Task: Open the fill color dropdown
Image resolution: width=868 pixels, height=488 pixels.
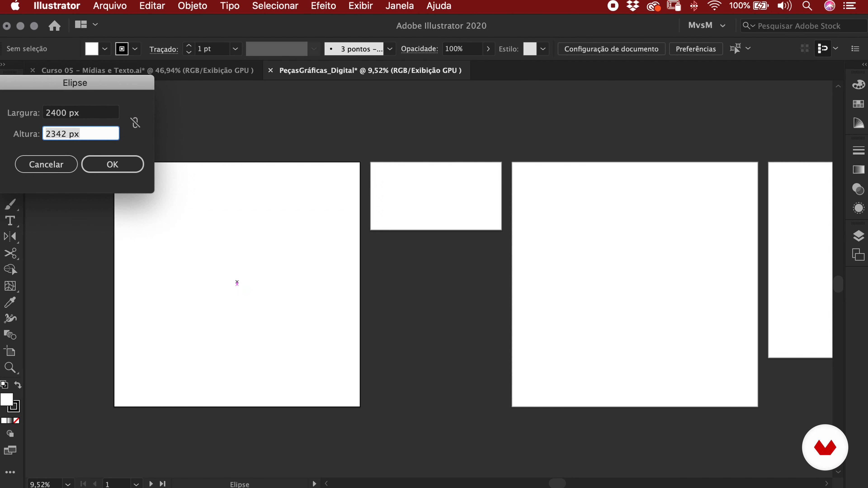Action: coord(105,49)
